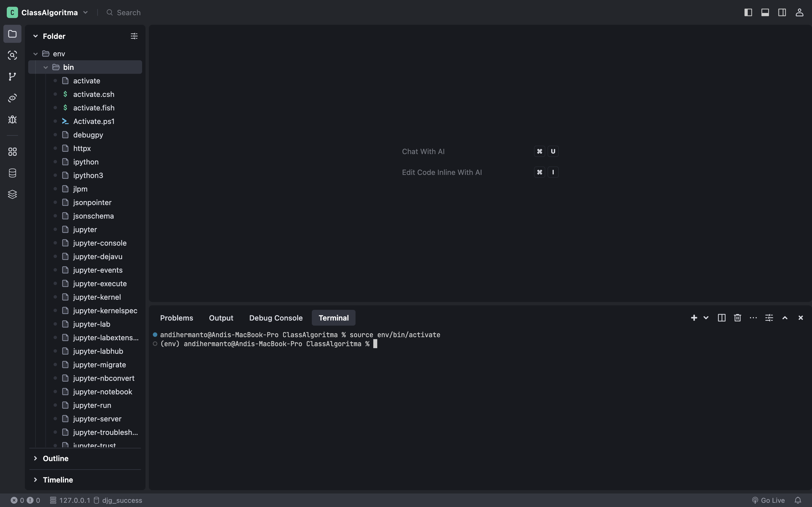Click the account profile icon
Image resolution: width=812 pixels, height=507 pixels.
click(799, 12)
